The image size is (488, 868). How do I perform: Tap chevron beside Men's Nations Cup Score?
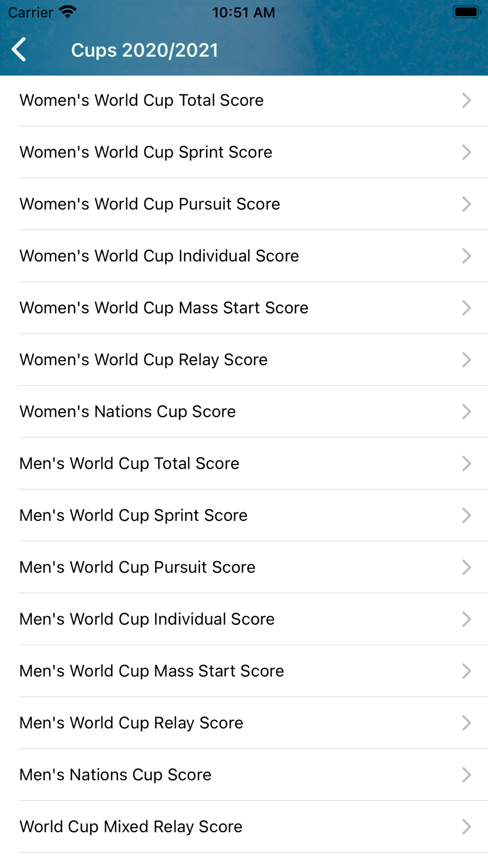pyautogui.click(x=467, y=775)
